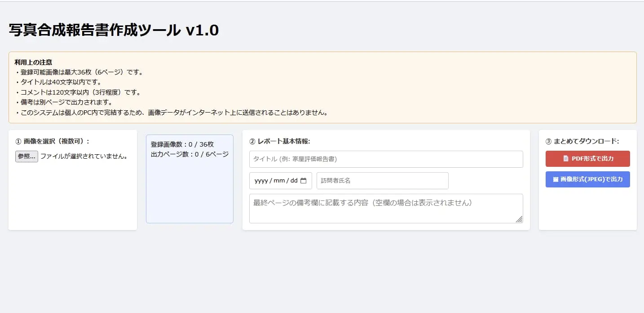Click the ③ まとめてダウンロード: label
Viewport: 644px width, 313px height.
click(x=582, y=141)
